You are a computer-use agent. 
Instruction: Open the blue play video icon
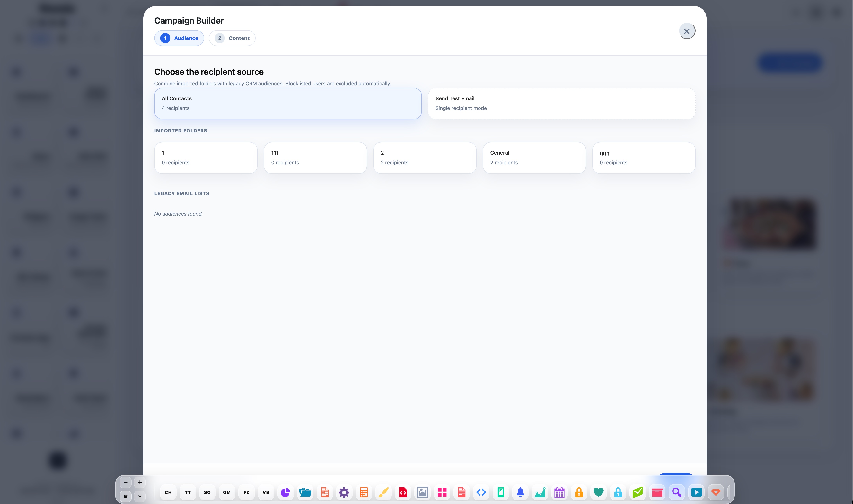(x=696, y=492)
